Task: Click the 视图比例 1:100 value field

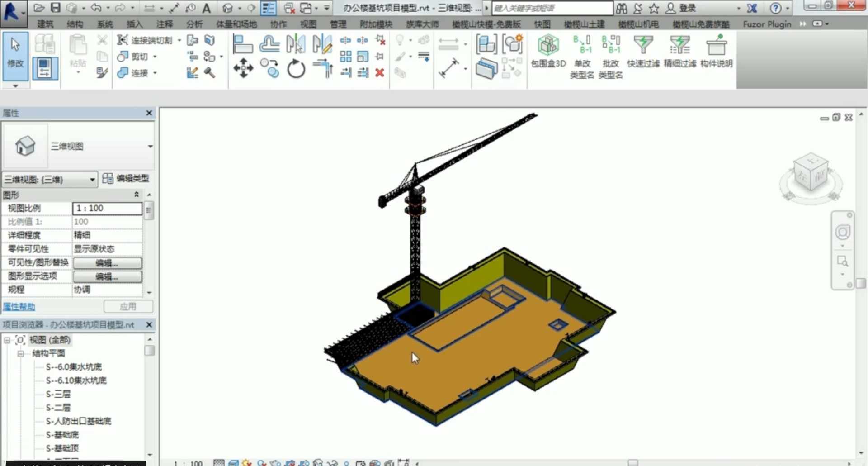Action: (107, 209)
